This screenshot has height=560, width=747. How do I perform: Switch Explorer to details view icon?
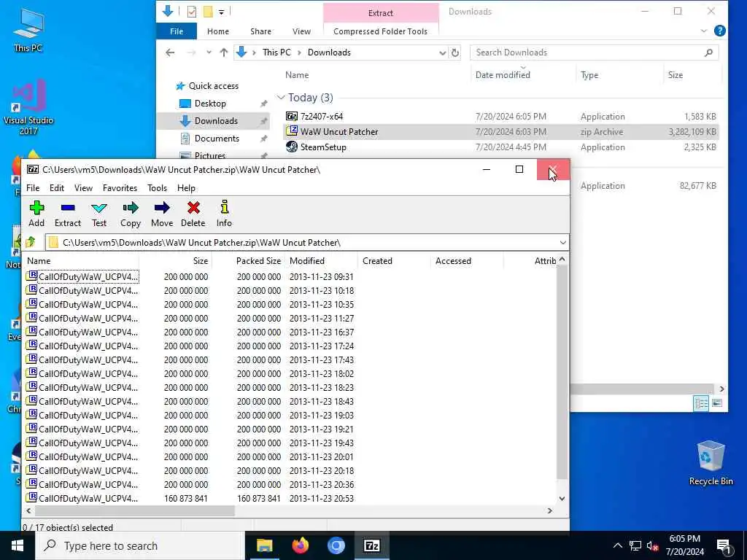tap(701, 403)
